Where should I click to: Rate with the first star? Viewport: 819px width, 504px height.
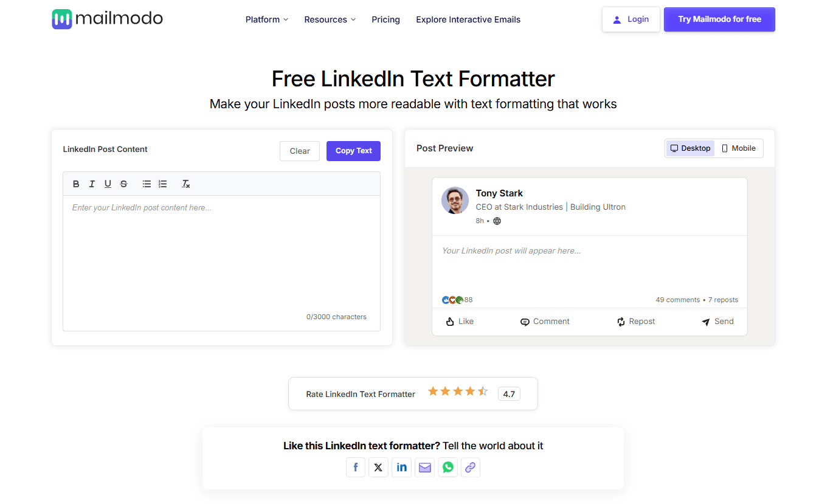[x=433, y=391]
